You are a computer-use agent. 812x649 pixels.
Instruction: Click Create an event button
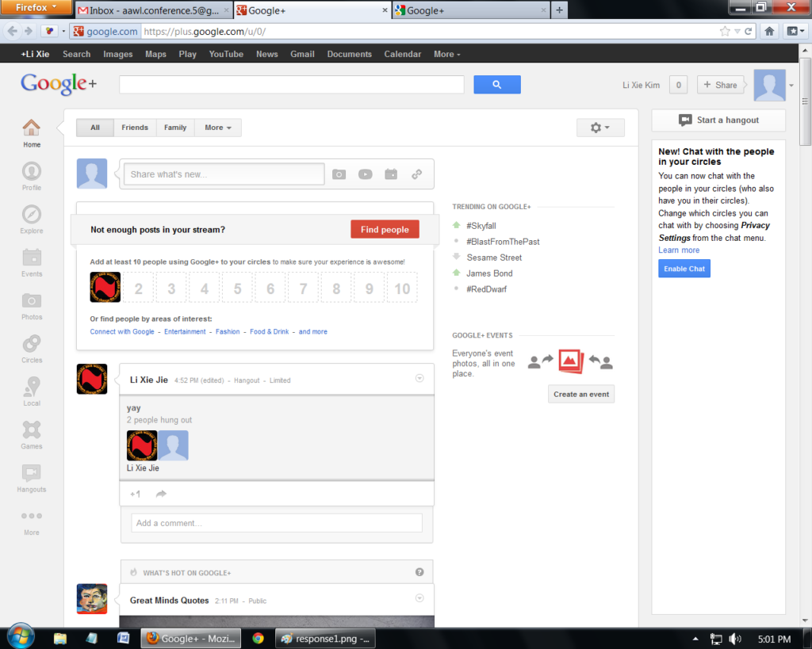[581, 394]
